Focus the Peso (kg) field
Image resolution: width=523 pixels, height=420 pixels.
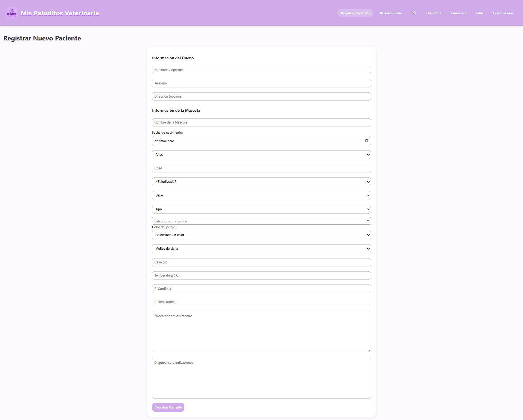(261, 262)
